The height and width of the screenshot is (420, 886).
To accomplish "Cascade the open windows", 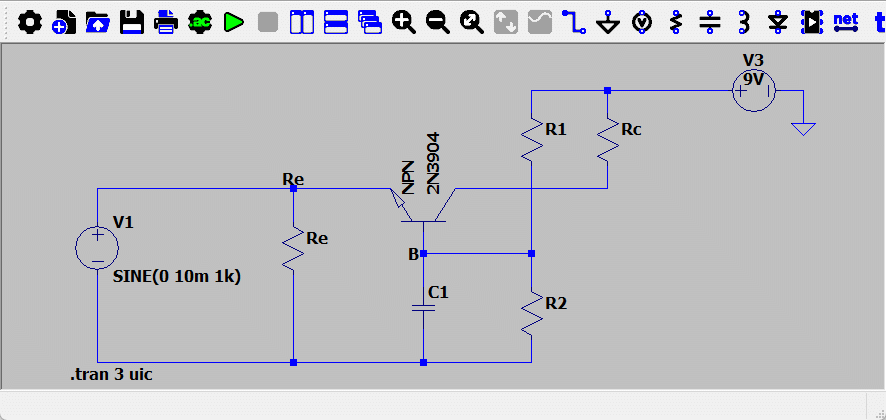I will (x=370, y=22).
